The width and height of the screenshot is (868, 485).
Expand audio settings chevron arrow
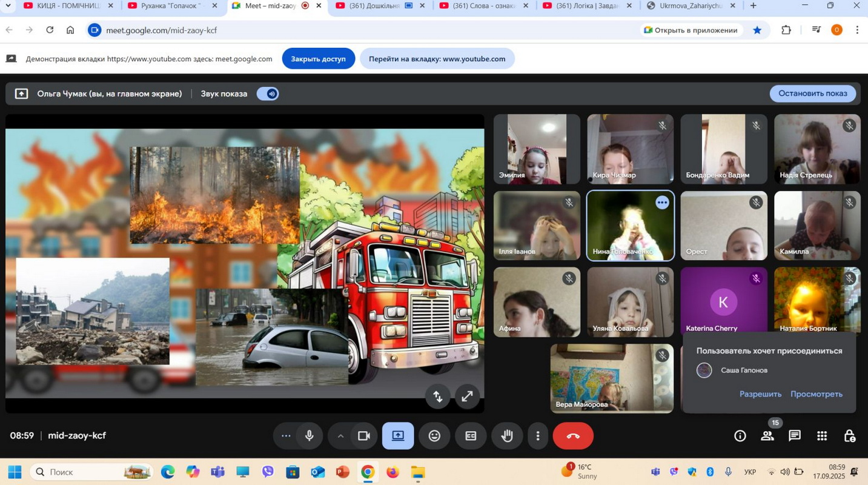pyautogui.click(x=340, y=436)
